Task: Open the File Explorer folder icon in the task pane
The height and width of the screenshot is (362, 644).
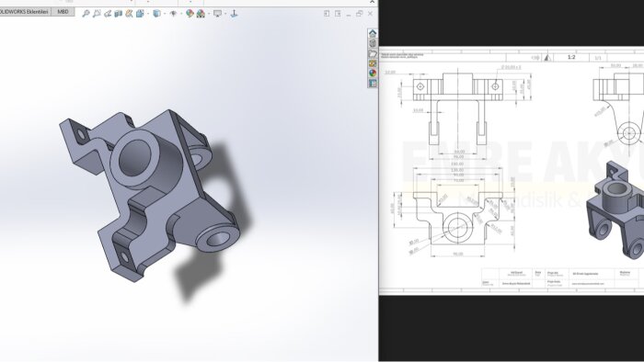Action: tap(373, 53)
